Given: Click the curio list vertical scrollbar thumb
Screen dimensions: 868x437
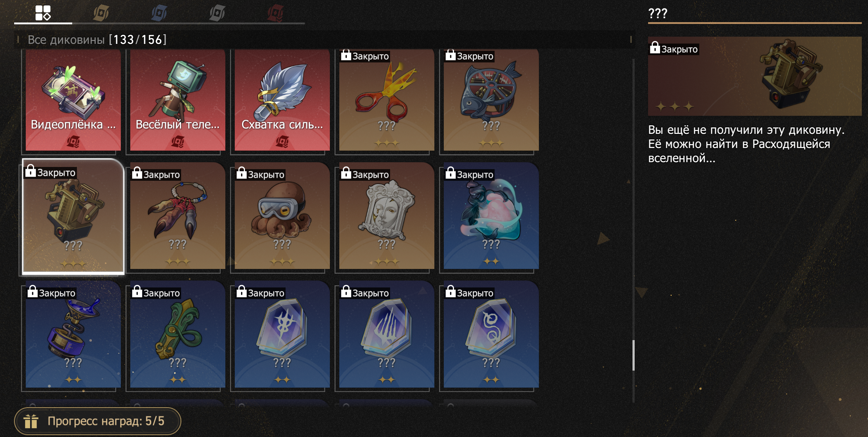Looking at the screenshot, I should [633, 355].
